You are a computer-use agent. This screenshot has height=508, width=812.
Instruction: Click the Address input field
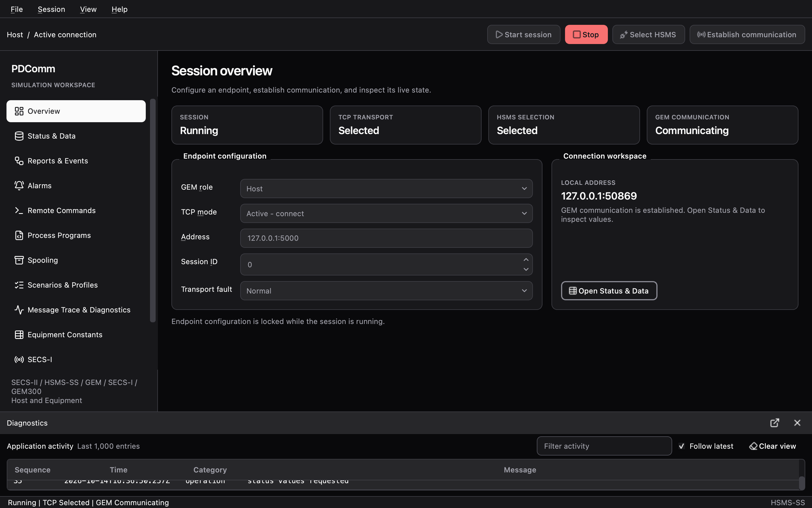tap(386, 238)
